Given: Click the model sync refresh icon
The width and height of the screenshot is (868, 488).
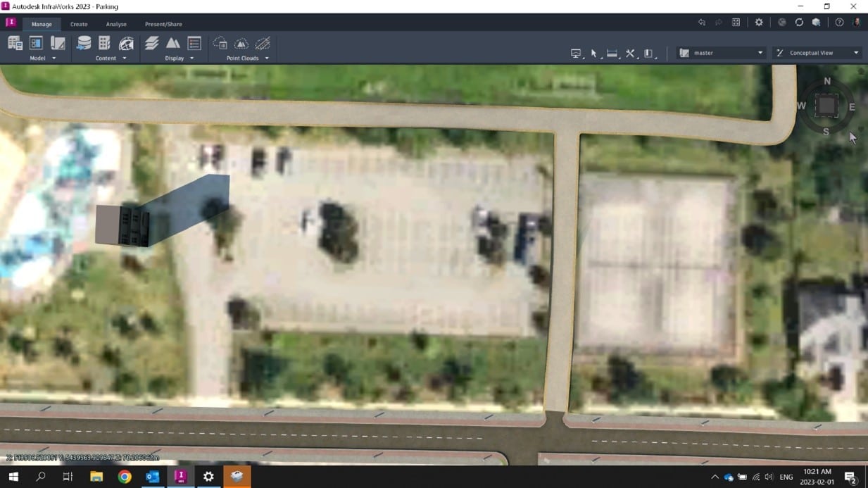Looking at the screenshot, I should tap(799, 22).
